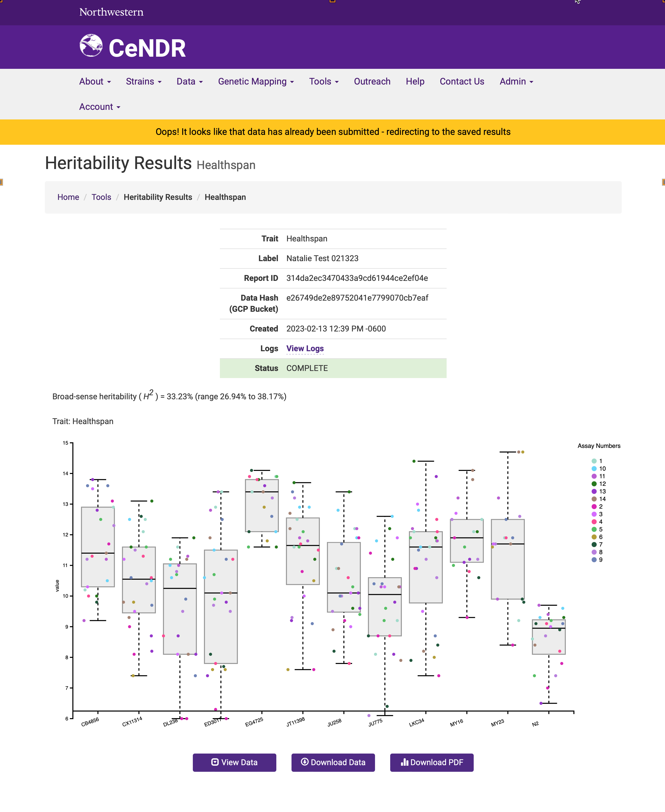Screen dimensions: 665x812
Task: Click the CeNDR globe logo icon
Action: (x=91, y=46)
